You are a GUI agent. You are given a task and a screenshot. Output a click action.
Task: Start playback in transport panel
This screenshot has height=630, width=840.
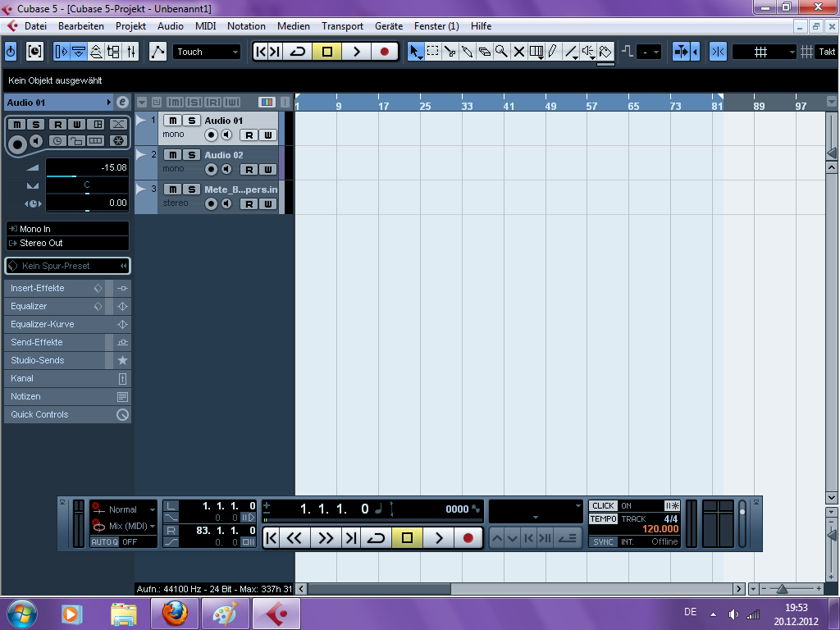click(x=439, y=538)
